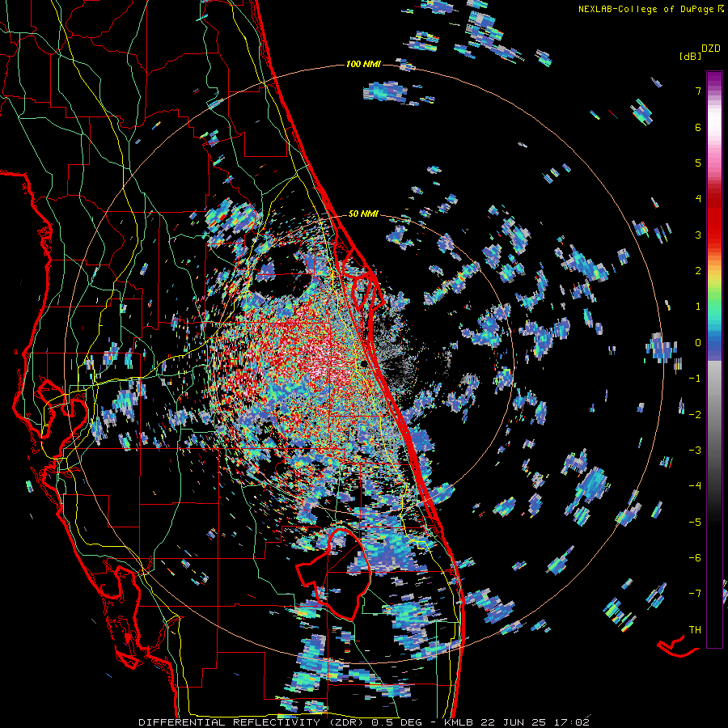Click the 3 value on the color scale
The width and height of the screenshot is (728, 728).
pyautogui.click(x=698, y=235)
